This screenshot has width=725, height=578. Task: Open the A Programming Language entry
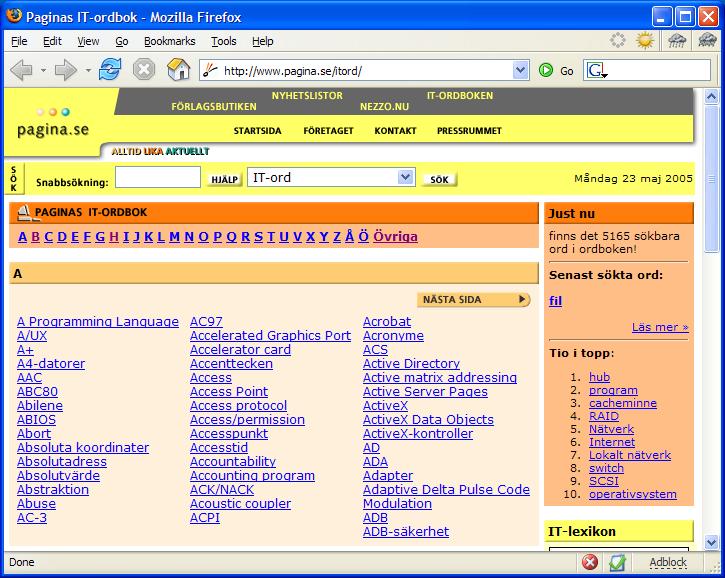[98, 321]
